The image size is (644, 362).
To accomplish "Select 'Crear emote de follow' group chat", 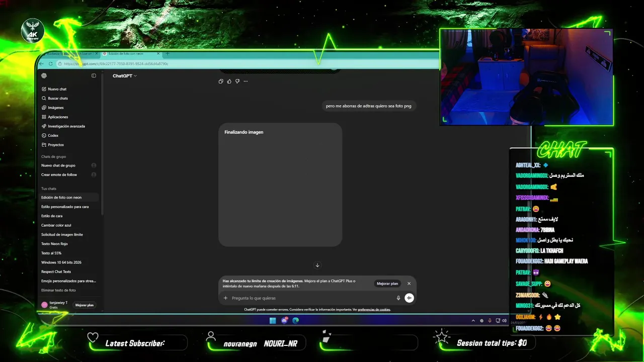I will click(x=68, y=175).
